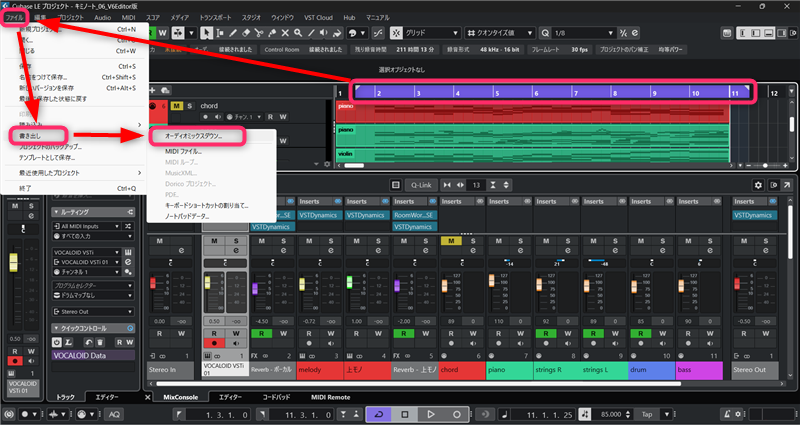This screenshot has width=800, height=425.
Task: Switch to the MIDI Remote tab
Action: (330, 397)
